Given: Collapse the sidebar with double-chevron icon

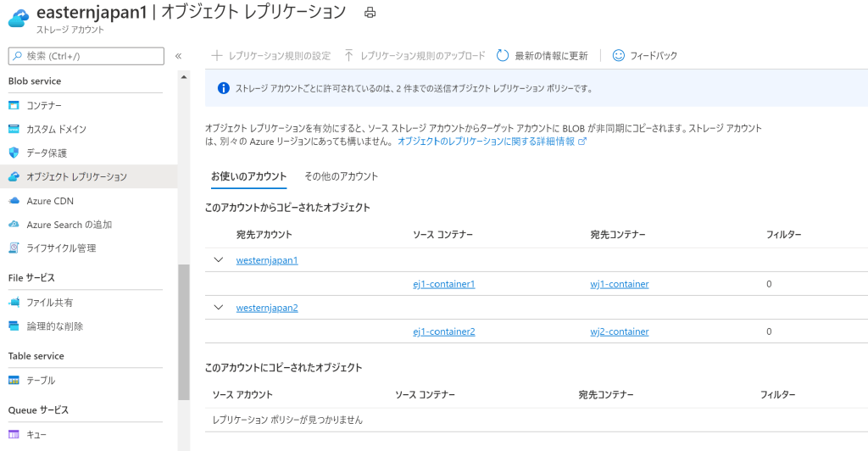Looking at the screenshot, I should coord(178,56).
